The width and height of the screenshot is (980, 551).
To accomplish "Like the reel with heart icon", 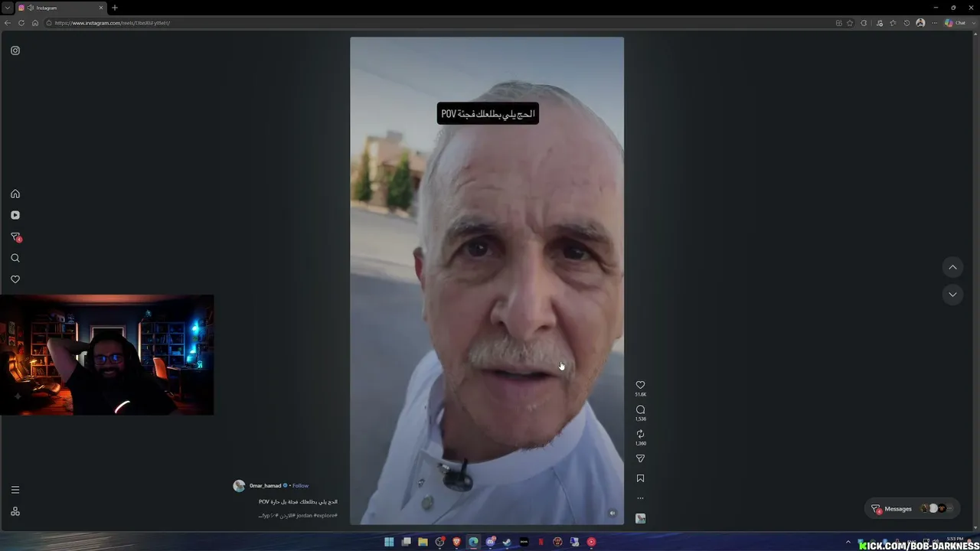I will click(641, 385).
